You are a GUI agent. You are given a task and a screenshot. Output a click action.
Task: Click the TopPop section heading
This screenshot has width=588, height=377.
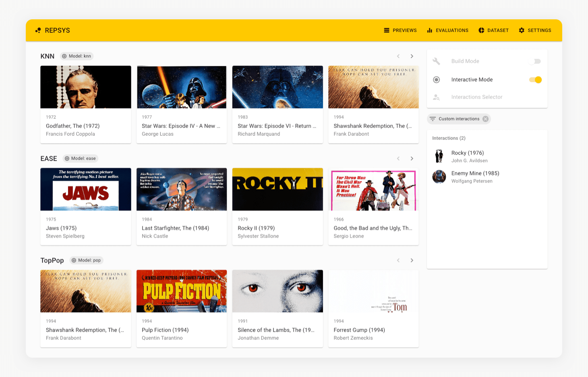click(52, 261)
